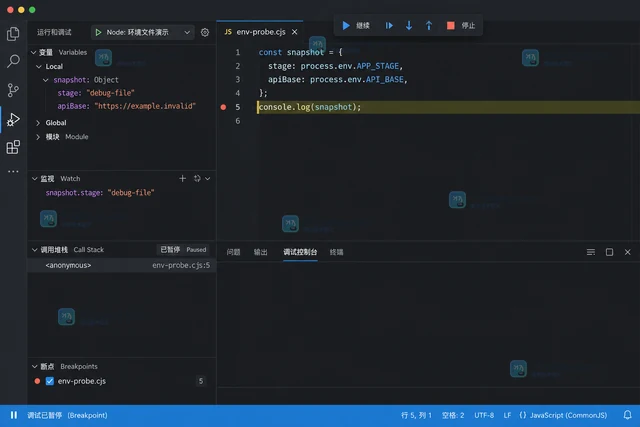Screen dimensions: 640x427
Task: Collapse the Local scope
Action: click(39, 67)
